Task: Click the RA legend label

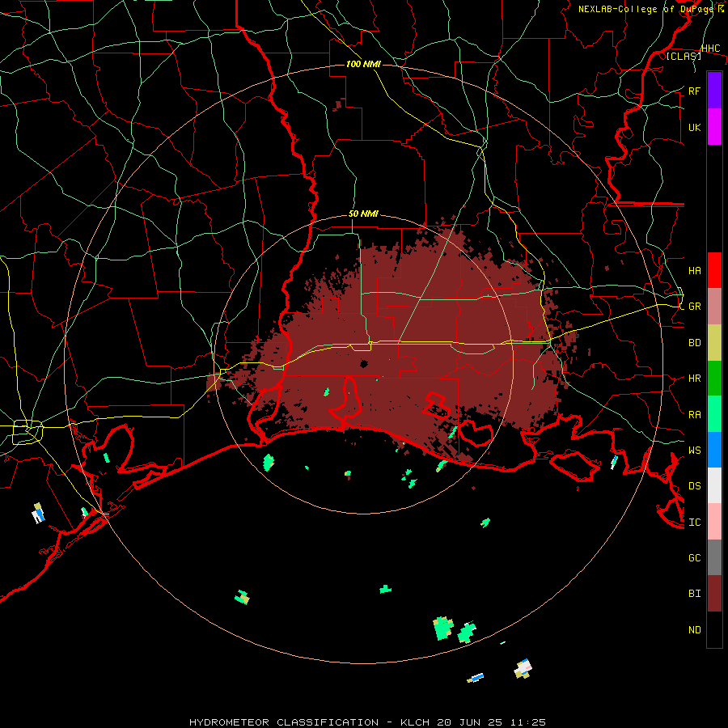Action: pos(694,415)
